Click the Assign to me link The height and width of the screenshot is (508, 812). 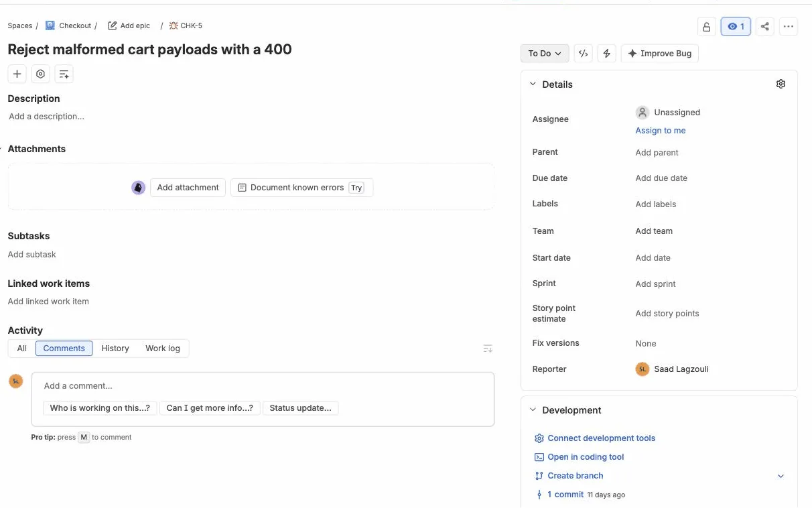pyautogui.click(x=661, y=131)
